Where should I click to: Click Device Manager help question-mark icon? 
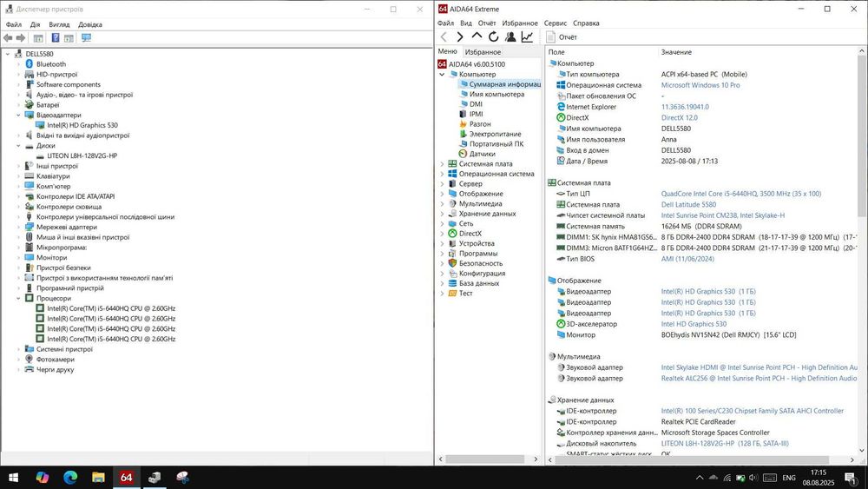tap(56, 37)
